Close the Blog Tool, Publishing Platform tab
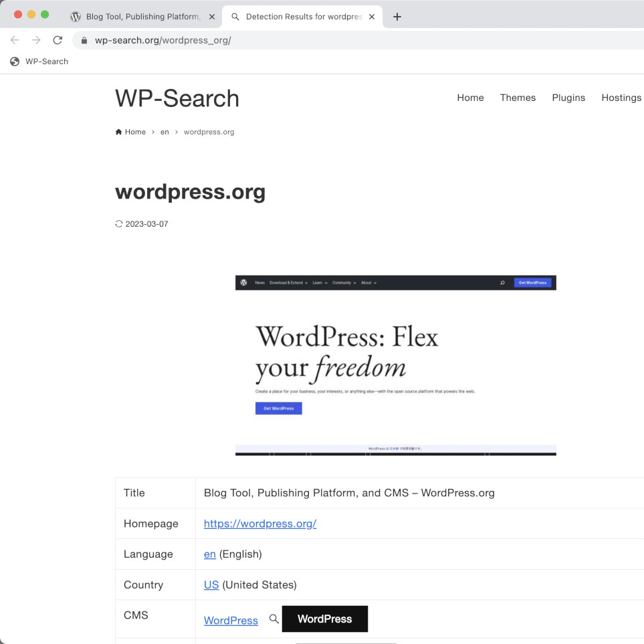 [x=211, y=17]
